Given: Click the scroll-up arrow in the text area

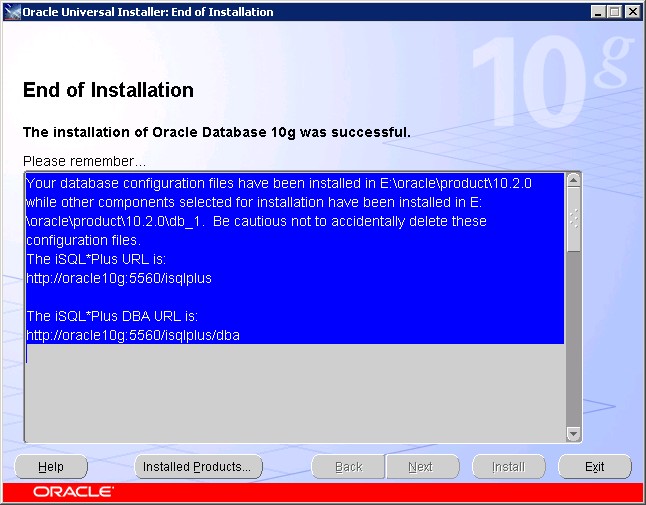Looking at the screenshot, I should [573, 180].
